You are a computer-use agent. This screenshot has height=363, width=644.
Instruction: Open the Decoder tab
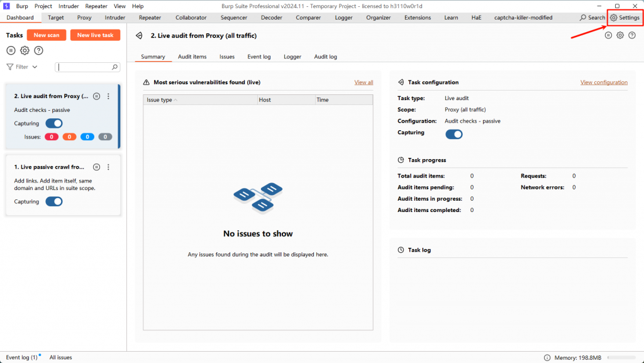[x=272, y=18]
